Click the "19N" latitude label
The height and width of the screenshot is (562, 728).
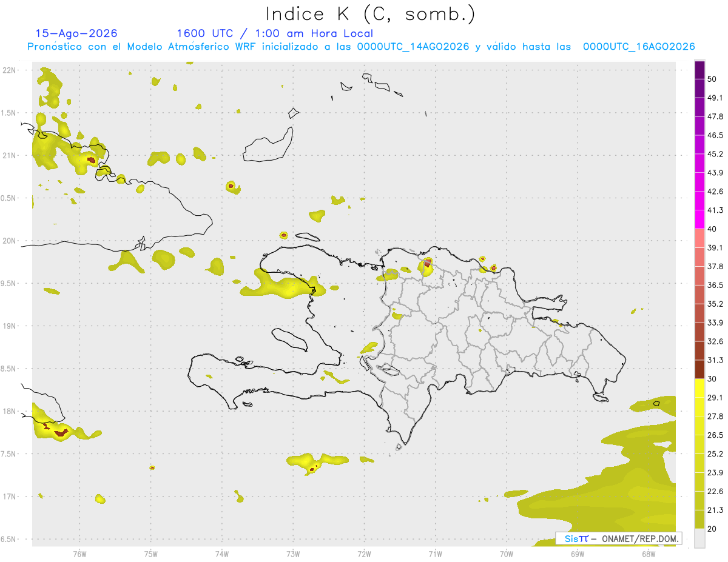point(9,326)
